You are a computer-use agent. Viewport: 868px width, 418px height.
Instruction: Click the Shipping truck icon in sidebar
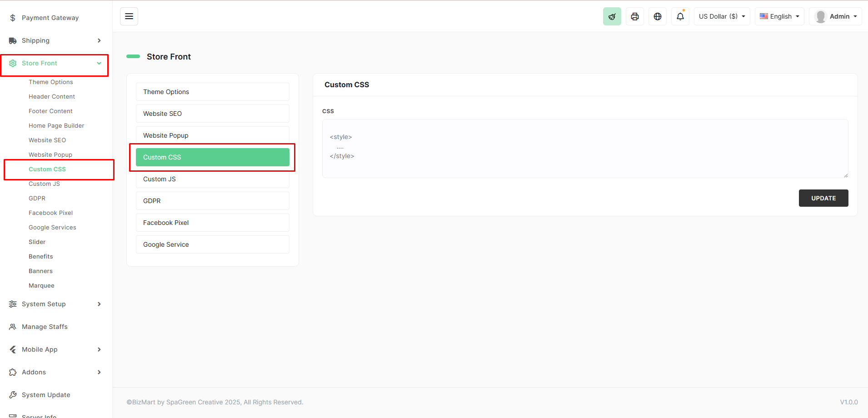[x=12, y=40]
